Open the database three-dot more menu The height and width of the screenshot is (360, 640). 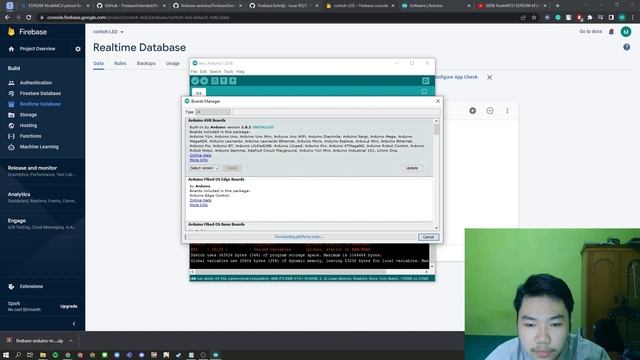507,111
